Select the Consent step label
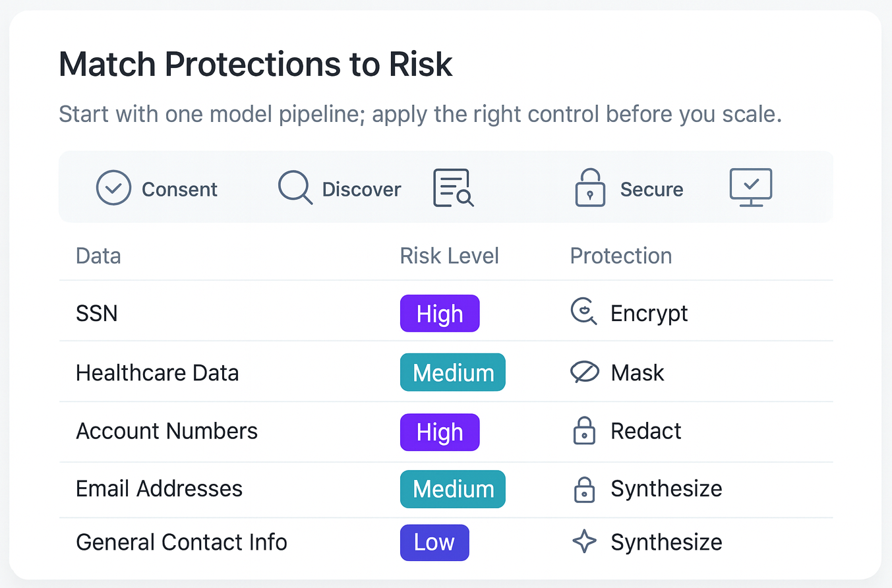Image resolution: width=892 pixels, height=588 pixels. tap(179, 190)
